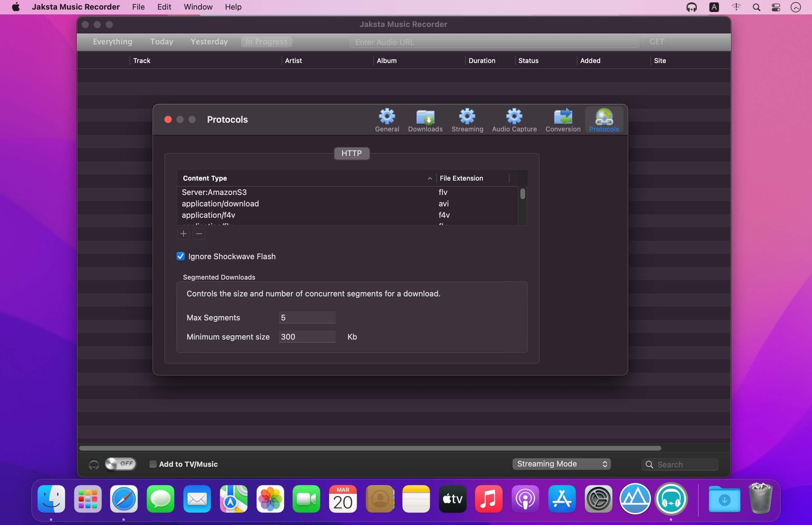This screenshot has width=812, height=525.
Task: Expand the HTTP protocol section
Action: [352, 153]
